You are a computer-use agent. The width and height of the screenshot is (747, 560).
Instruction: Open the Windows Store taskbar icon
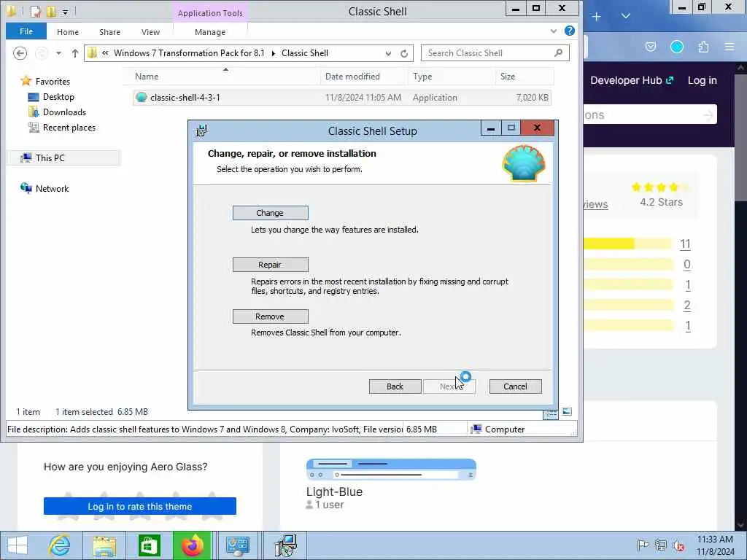coord(149,545)
